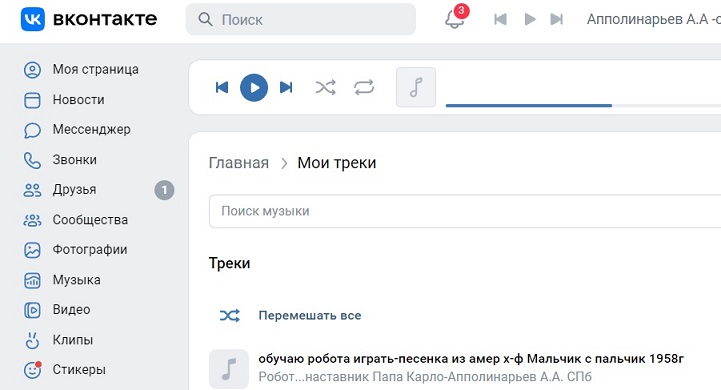
Task: Click the Сообщества group icon
Action: [x=32, y=220]
